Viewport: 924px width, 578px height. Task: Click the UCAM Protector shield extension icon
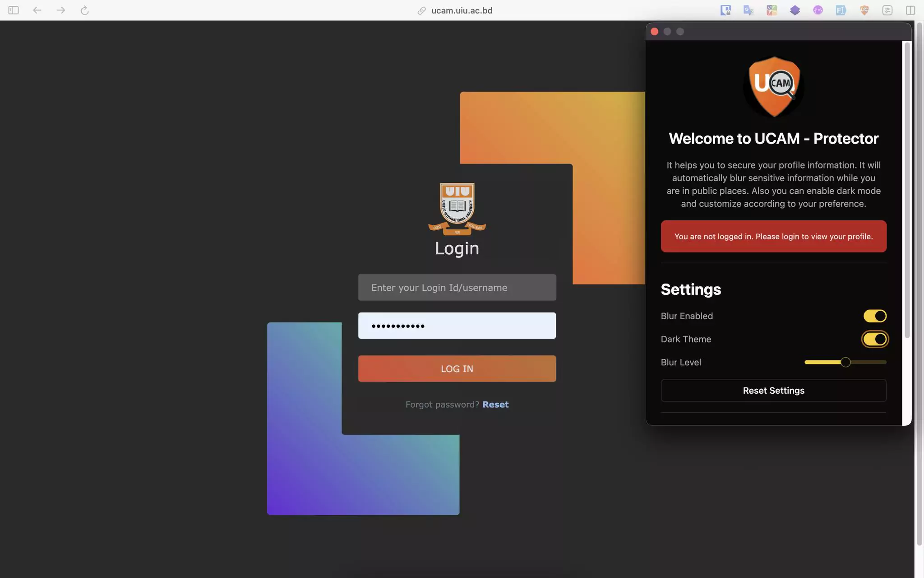[864, 10]
